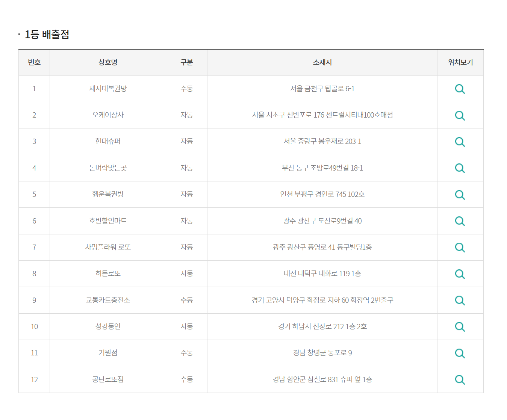Screen dimensions: 507x420
Task: Open location view for 차밍플라워 로또
Action: (x=460, y=247)
